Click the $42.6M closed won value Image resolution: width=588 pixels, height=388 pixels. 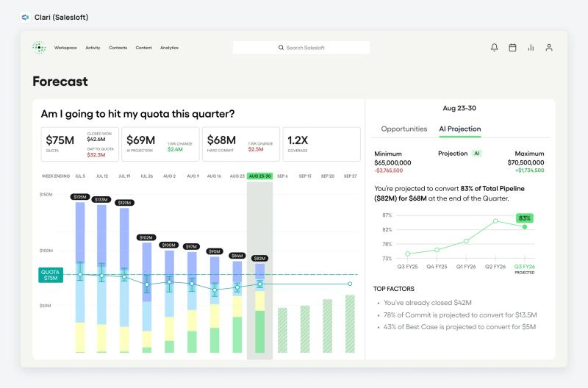coord(96,139)
